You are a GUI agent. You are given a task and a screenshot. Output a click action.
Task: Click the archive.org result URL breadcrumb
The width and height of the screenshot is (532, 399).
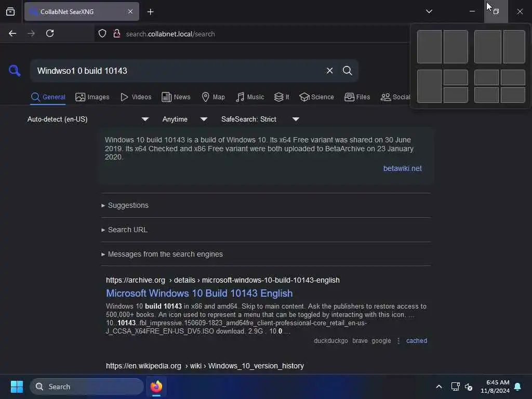pos(222,280)
